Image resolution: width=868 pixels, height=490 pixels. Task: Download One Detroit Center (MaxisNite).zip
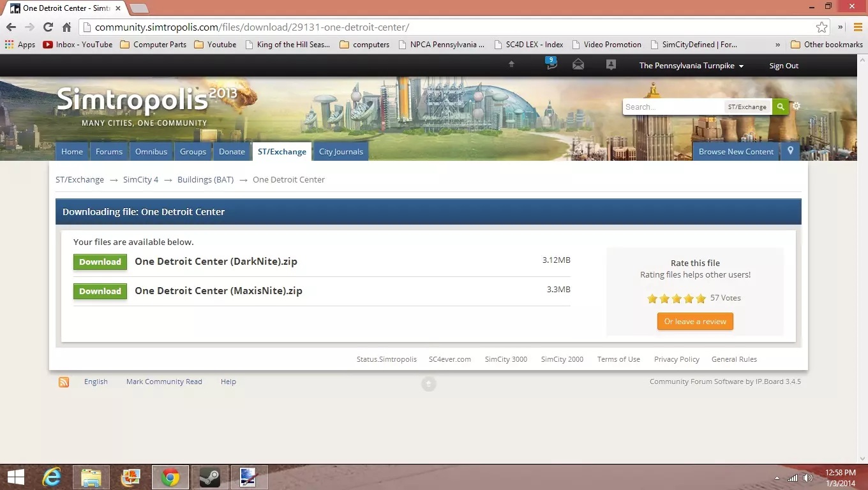[100, 292]
